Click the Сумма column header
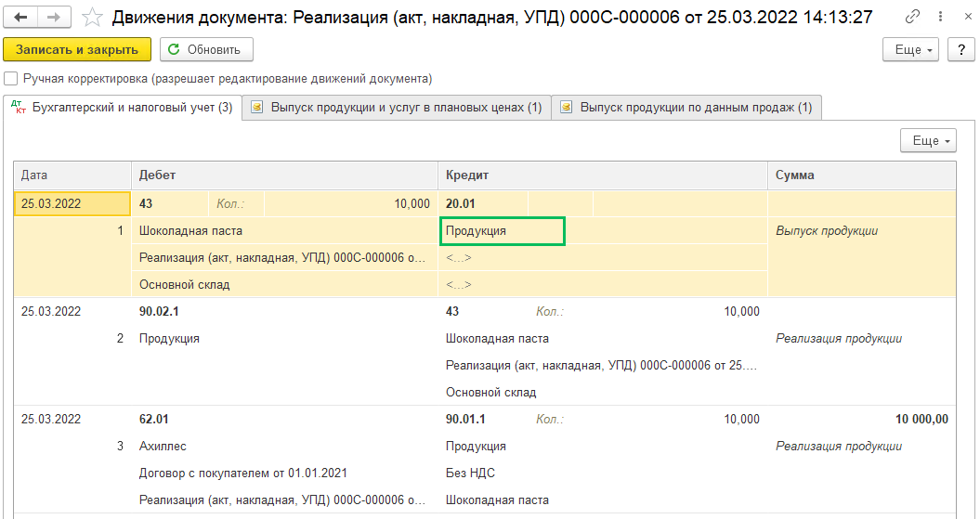This screenshot has height=519, width=980. coord(862,175)
